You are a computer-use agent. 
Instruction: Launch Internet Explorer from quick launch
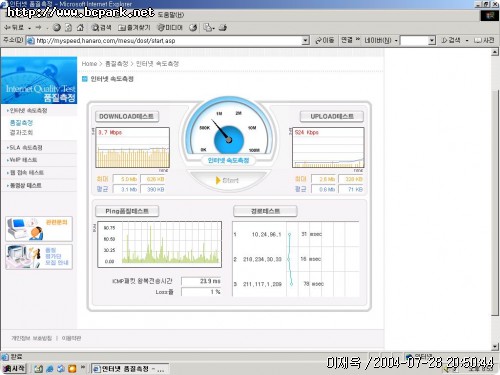tap(50, 369)
